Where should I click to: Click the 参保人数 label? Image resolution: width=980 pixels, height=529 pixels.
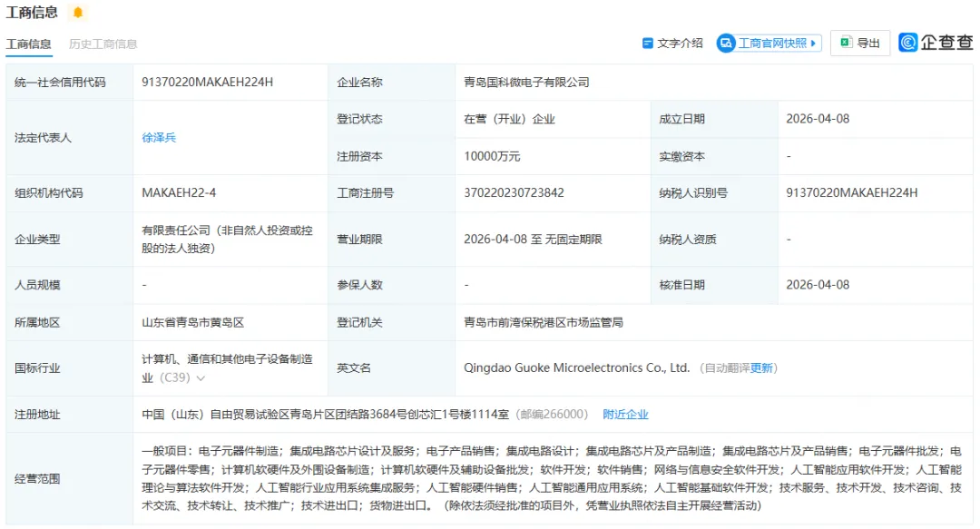(x=359, y=285)
